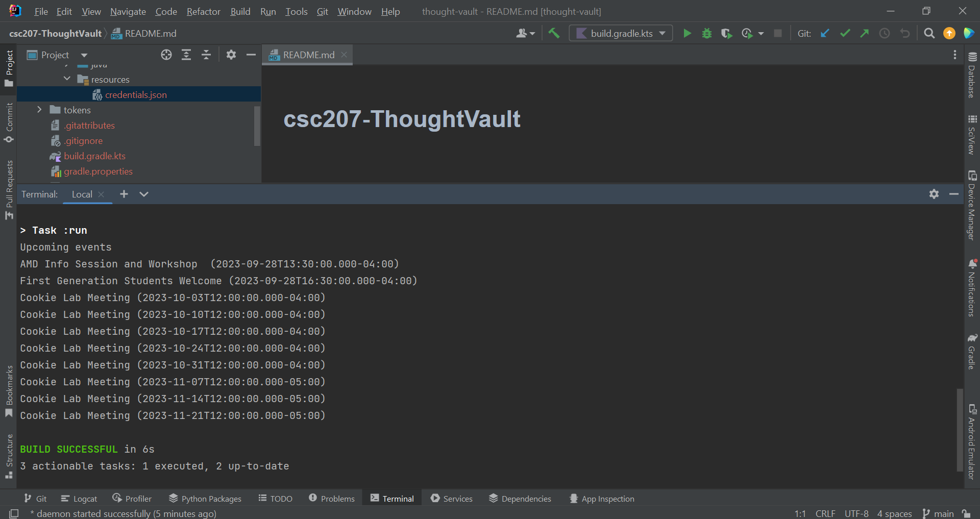980x519 pixels.
Task: Click 4 spaces indent setting
Action: coord(894,513)
